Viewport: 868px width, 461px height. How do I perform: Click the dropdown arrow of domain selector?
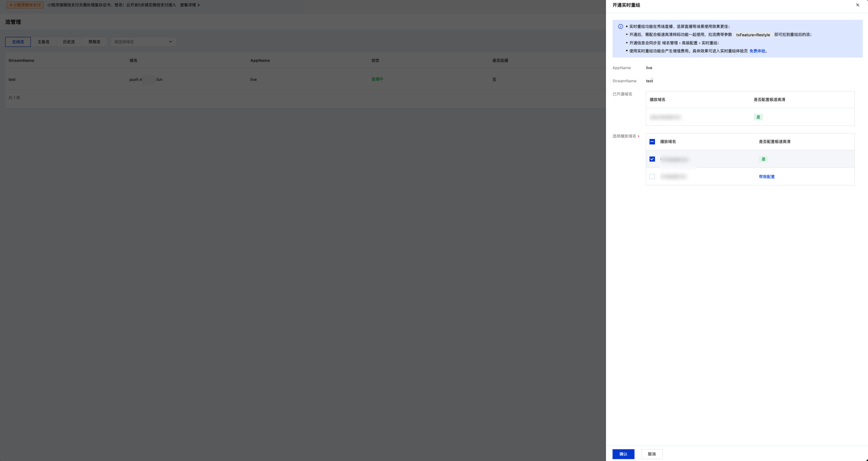click(x=171, y=42)
